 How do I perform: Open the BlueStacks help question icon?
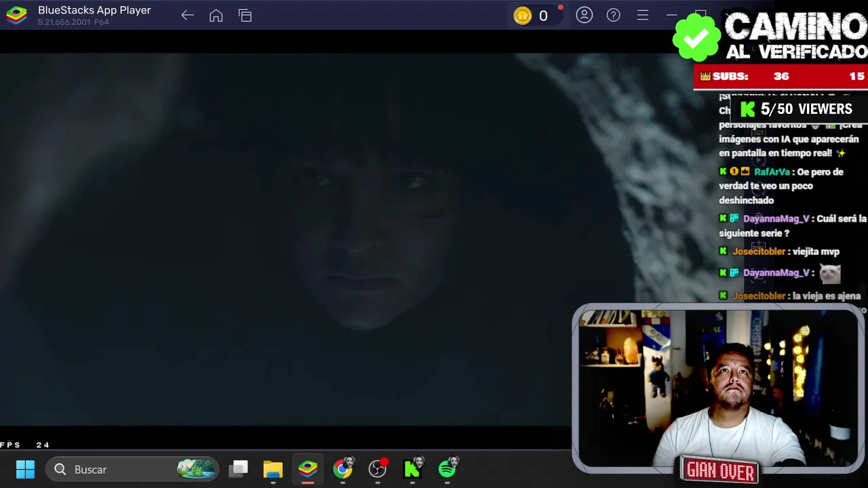tap(614, 15)
